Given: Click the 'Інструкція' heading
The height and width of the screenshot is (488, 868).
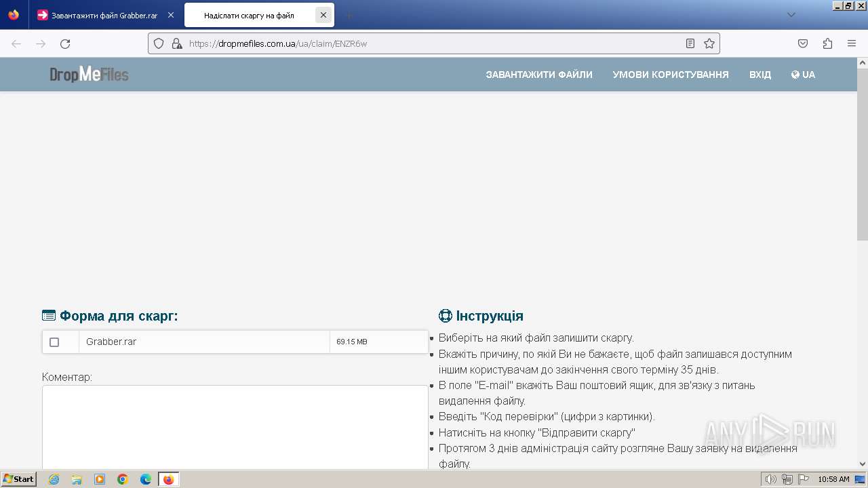Looking at the screenshot, I should (481, 316).
